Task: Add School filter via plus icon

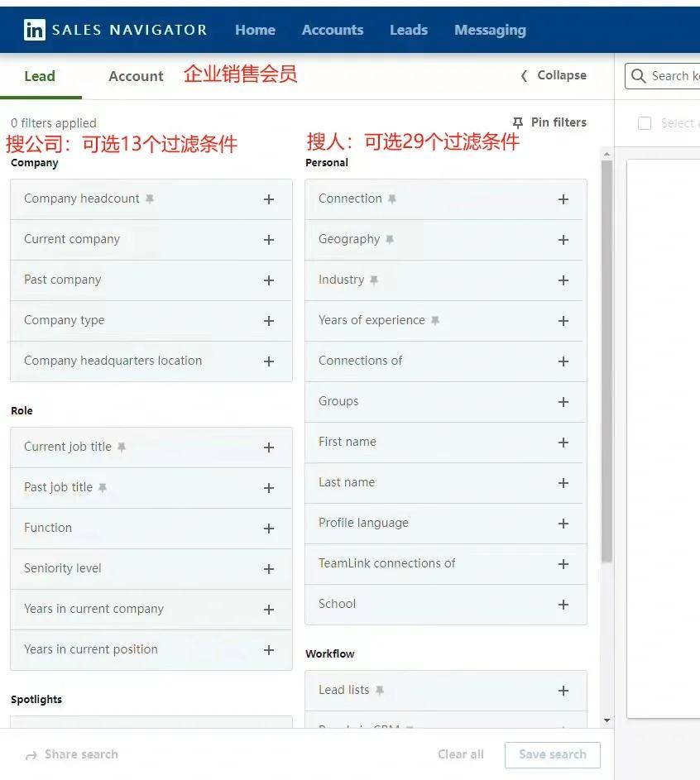Action: pyautogui.click(x=563, y=605)
